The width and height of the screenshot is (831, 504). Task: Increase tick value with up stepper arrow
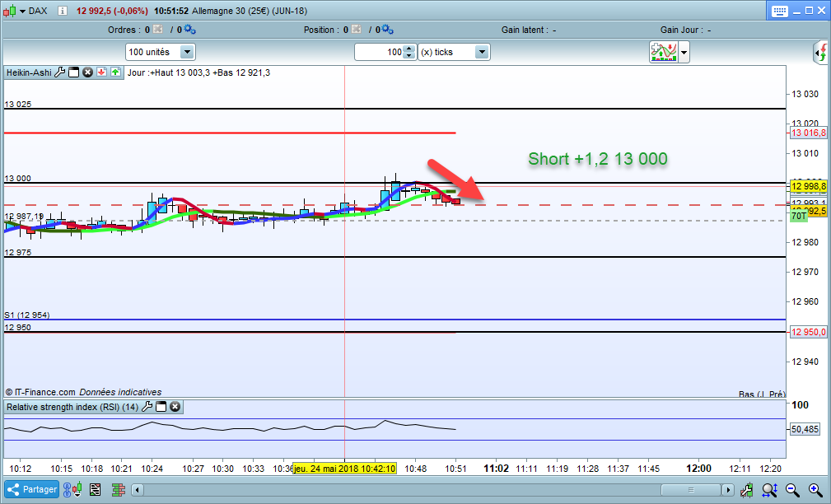coord(408,49)
